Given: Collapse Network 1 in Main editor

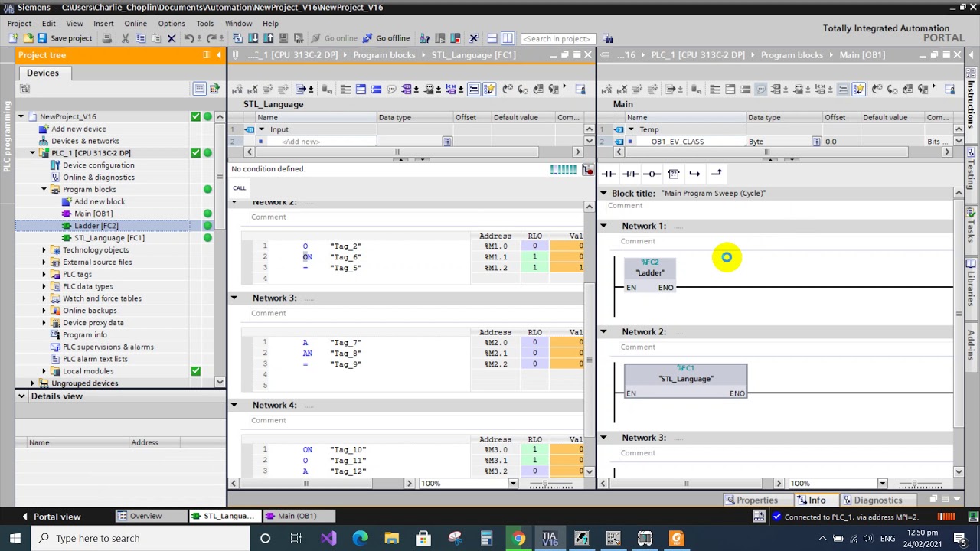Looking at the screenshot, I should [603, 226].
